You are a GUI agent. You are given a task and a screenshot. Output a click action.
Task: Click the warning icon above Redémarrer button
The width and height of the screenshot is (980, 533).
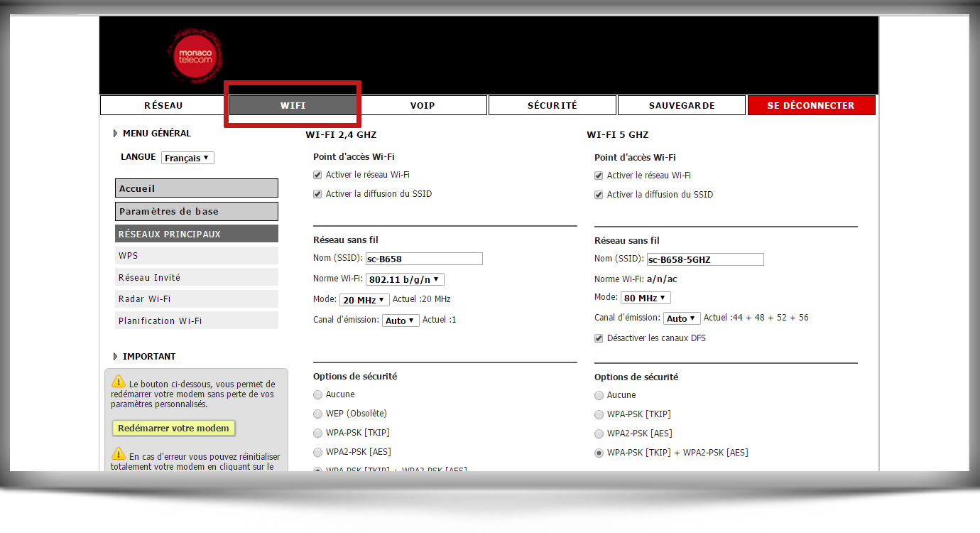pyautogui.click(x=118, y=382)
